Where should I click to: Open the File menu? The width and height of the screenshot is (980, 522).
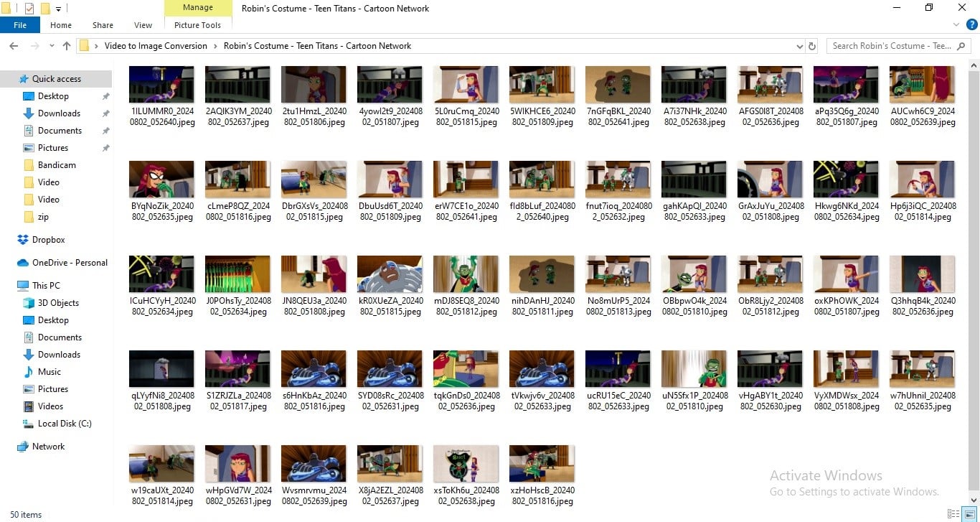[x=20, y=25]
